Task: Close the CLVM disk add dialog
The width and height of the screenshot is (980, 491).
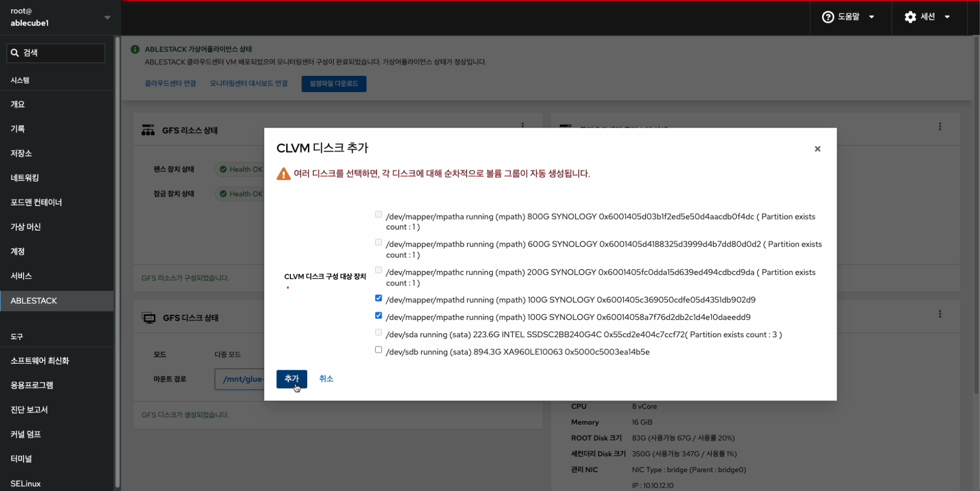Action: (x=817, y=149)
